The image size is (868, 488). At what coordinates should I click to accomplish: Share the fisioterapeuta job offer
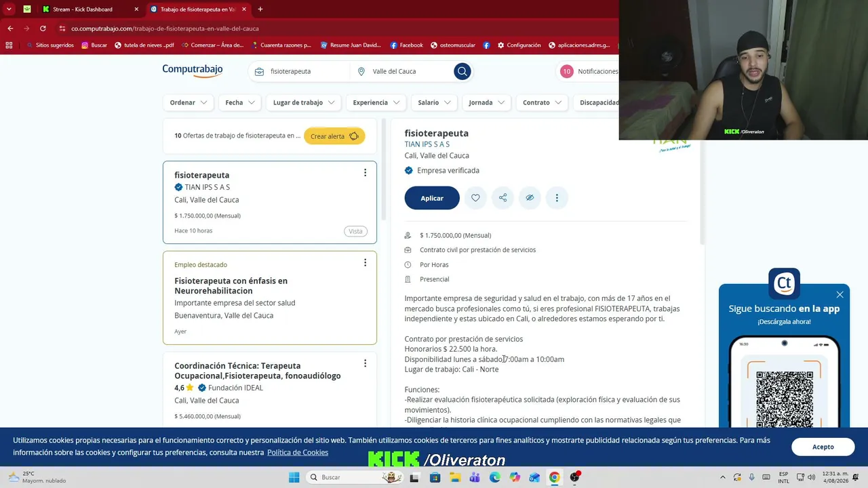pyautogui.click(x=502, y=198)
